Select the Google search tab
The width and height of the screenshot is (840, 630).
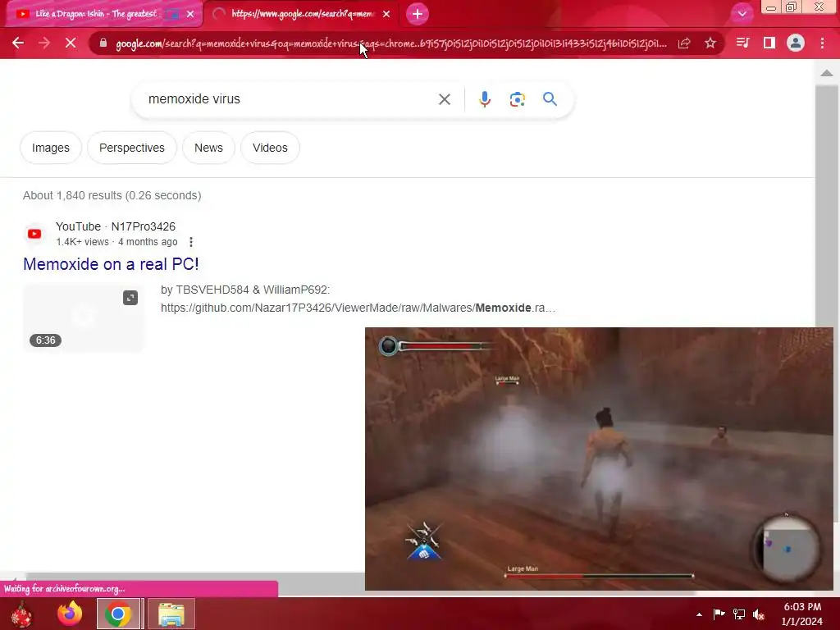coord(302,14)
